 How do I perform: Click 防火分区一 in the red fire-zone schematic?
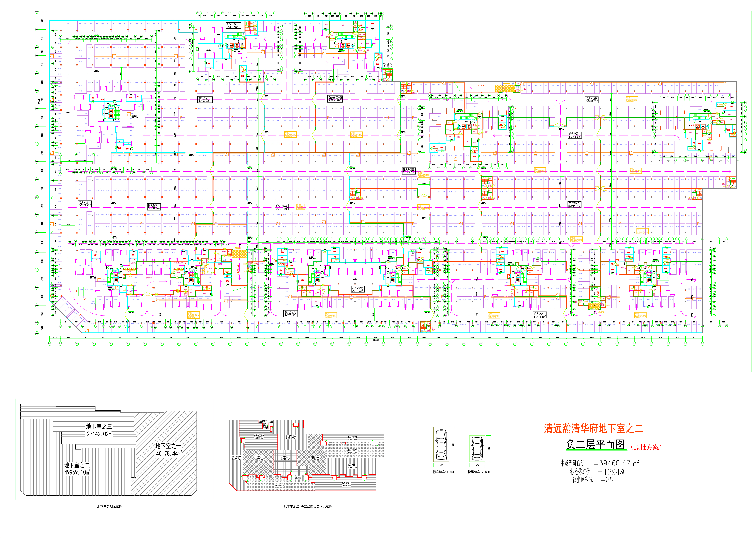346,485
